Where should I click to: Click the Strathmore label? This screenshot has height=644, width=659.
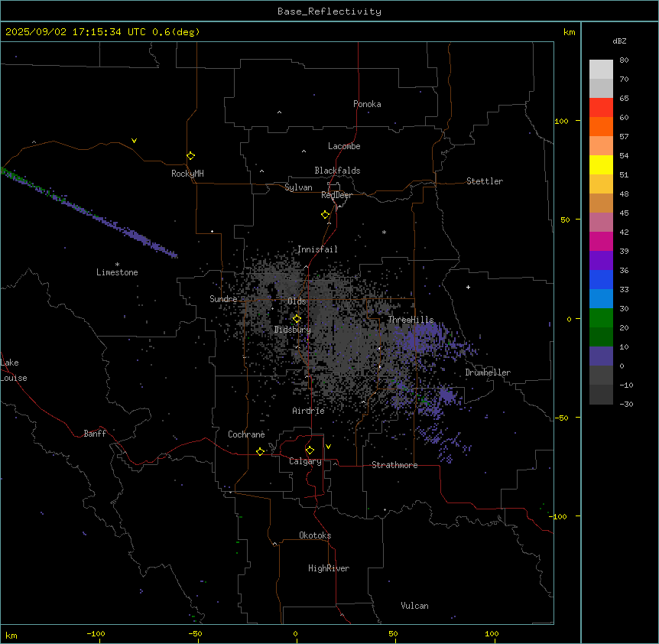[394, 465]
